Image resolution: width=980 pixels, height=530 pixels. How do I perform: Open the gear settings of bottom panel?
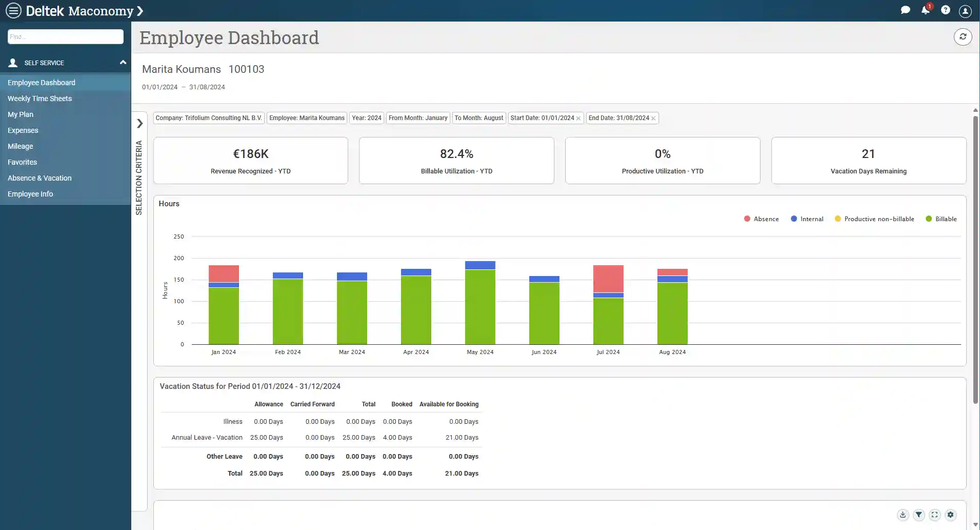pyautogui.click(x=950, y=515)
